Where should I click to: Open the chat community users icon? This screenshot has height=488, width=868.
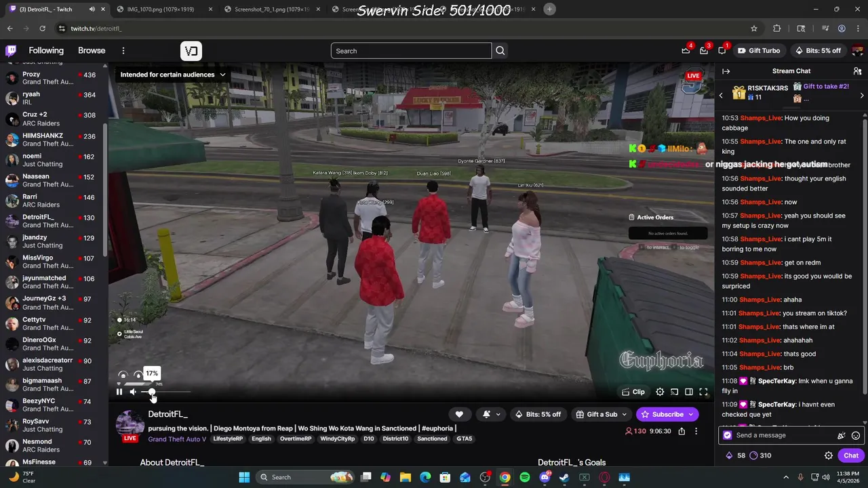point(857,71)
